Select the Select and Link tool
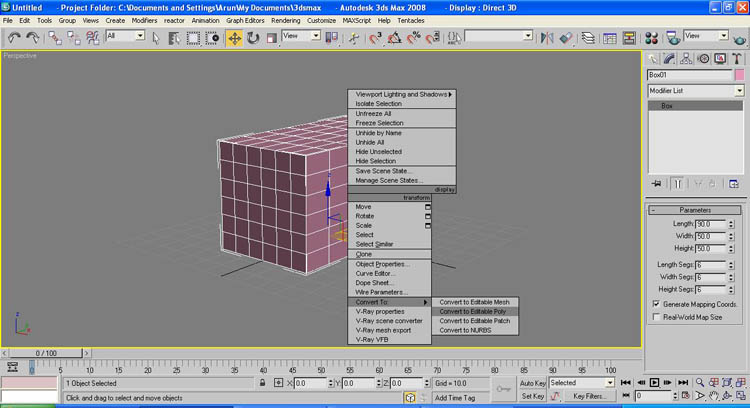The image size is (750, 408). (55, 38)
